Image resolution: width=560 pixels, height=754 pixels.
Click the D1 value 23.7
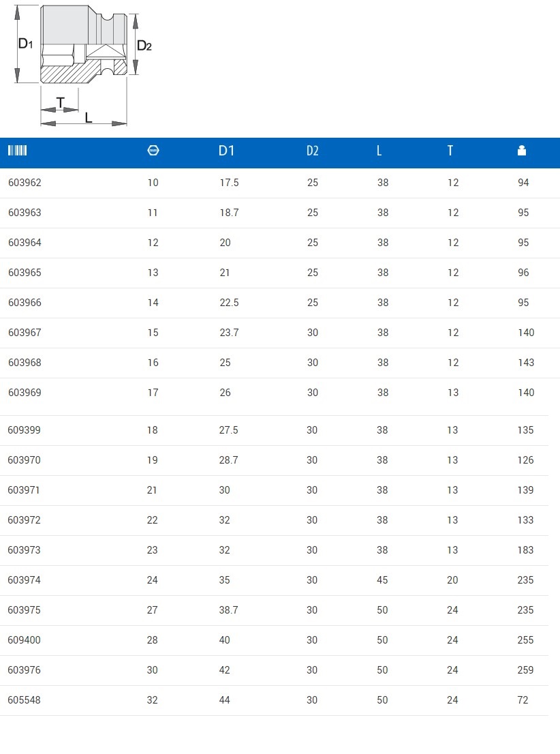(x=230, y=333)
